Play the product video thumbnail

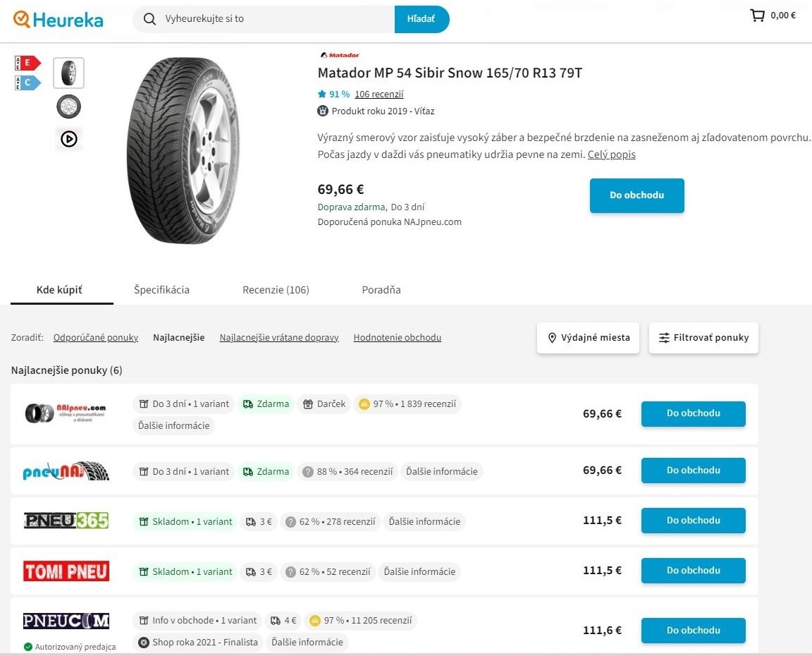tap(69, 139)
